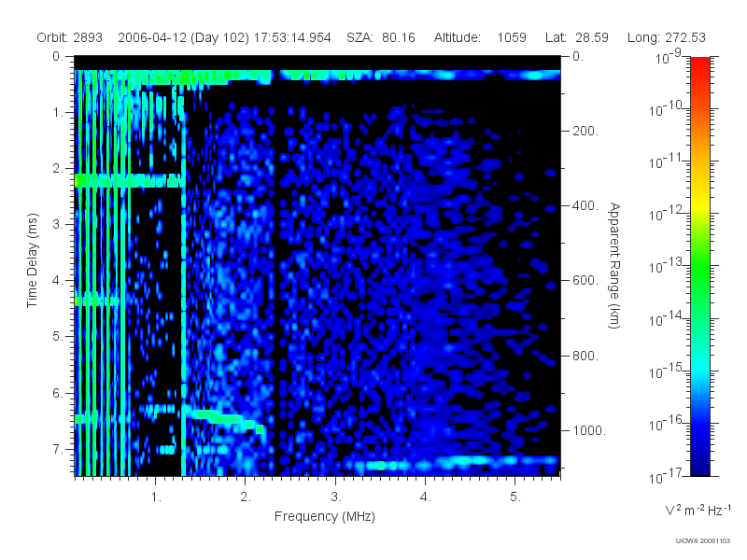The height and width of the screenshot is (560, 747).
Task: Click the date "2006-04-12 (Day 102)" text
Action: (x=183, y=37)
